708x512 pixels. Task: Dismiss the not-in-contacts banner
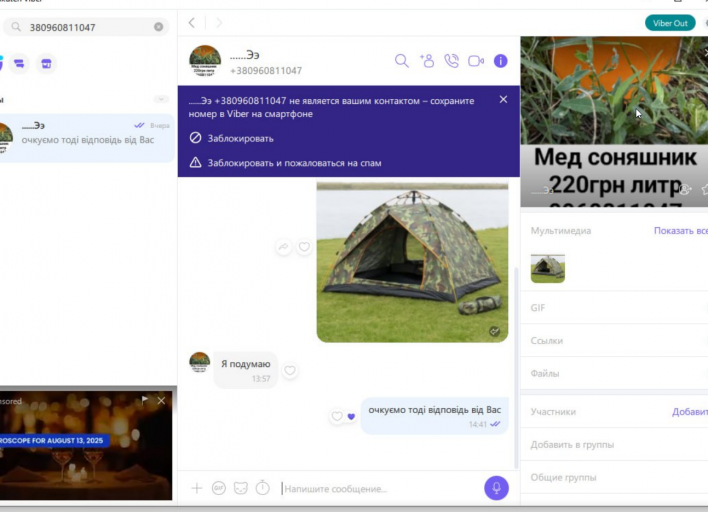coord(503,99)
